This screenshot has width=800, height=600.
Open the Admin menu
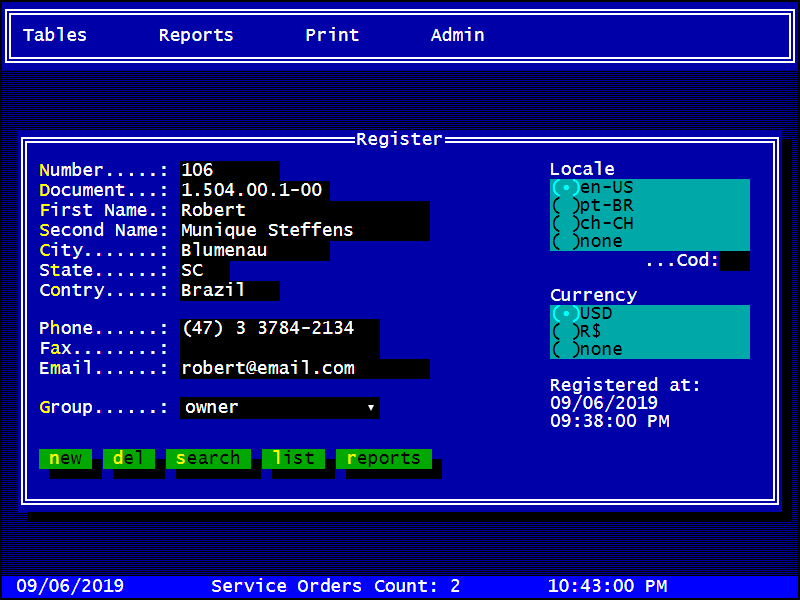pyautogui.click(x=458, y=35)
